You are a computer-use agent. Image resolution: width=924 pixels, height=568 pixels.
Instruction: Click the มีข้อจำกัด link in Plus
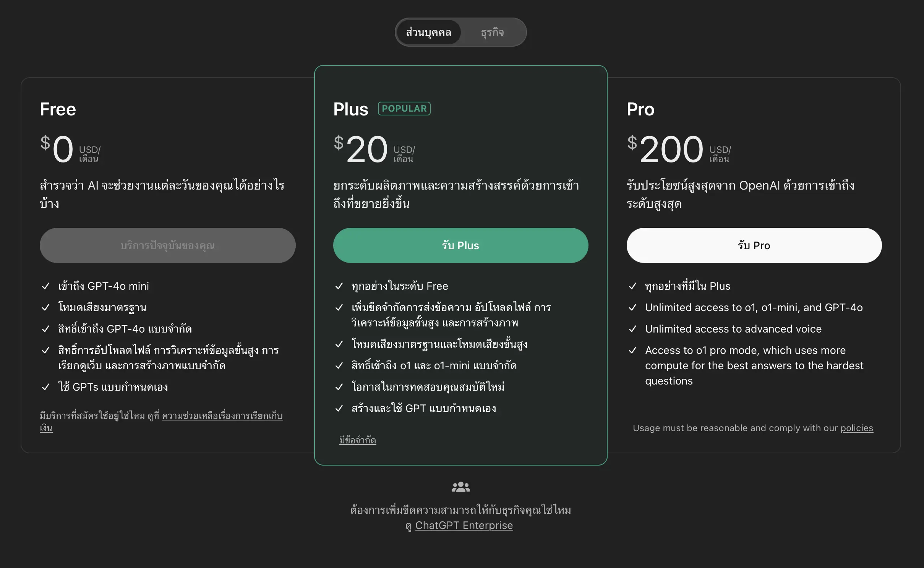[x=358, y=440]
